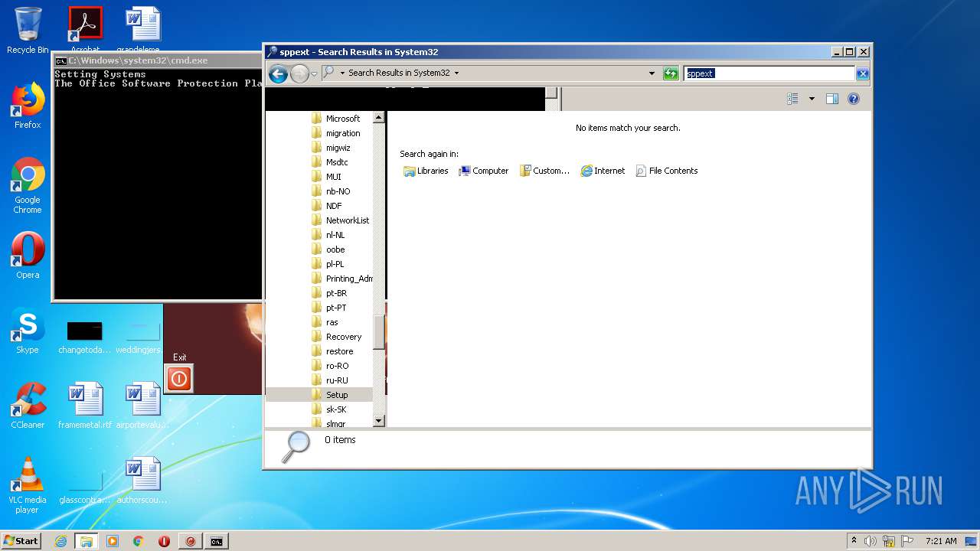The height and width of the screenshot is (551, 980).
Task: Search again in Computer
Action: 483,171
